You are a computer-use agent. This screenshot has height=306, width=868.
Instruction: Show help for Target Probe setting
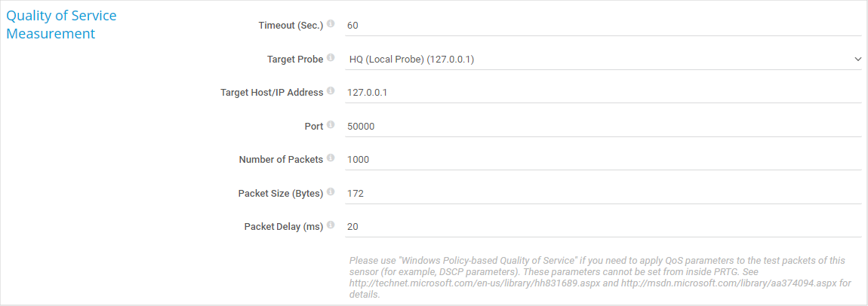331,58
